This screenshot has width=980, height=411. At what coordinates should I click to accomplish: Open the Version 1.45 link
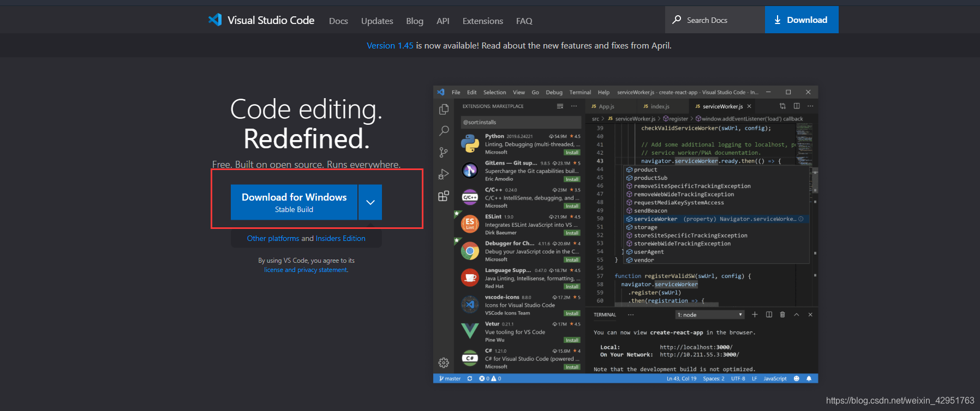(390, 45)
